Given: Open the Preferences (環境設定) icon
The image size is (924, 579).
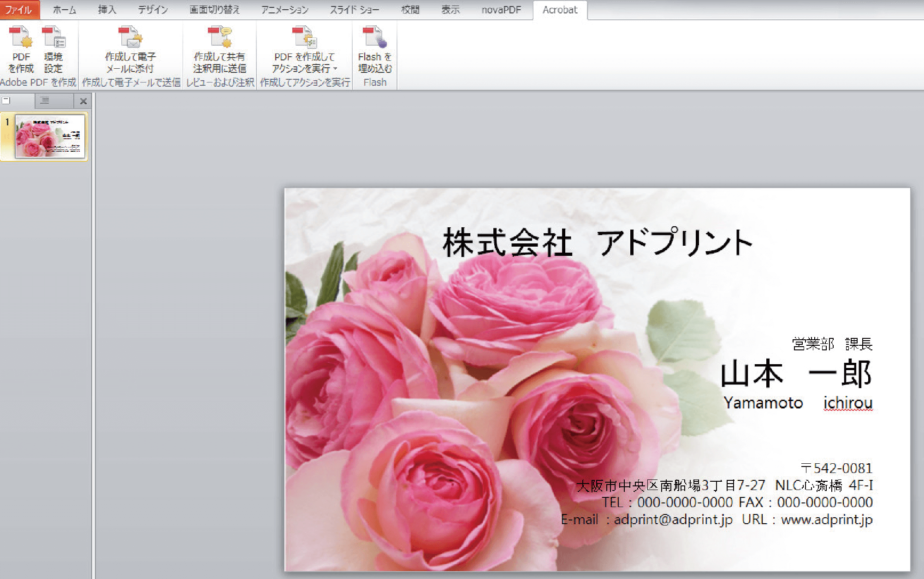Looking at the screenshot, I should [53, 38].
